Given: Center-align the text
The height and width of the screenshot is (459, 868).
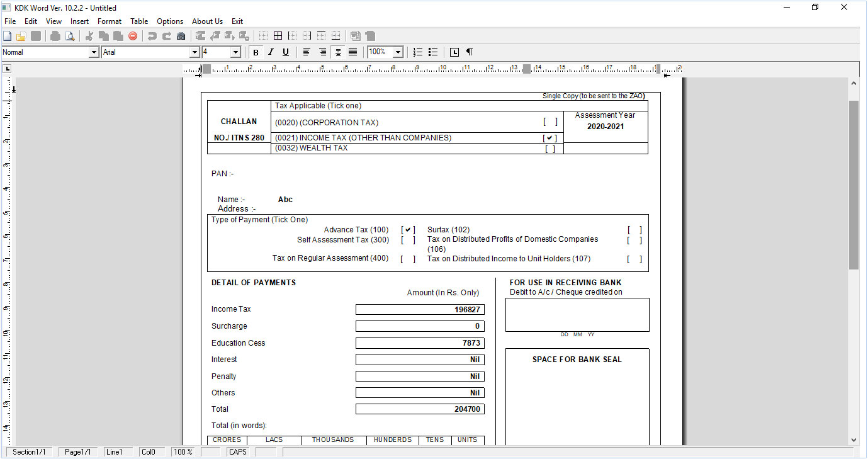Looking at the screenshot, I should tap(338, 52).
